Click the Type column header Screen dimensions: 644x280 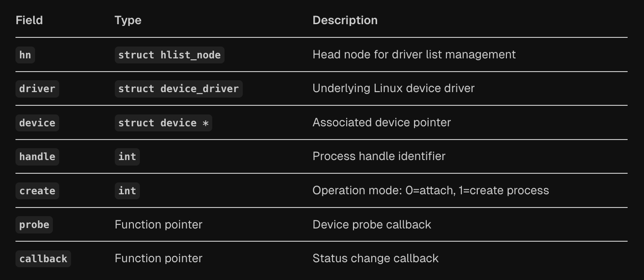click(128, 21)
